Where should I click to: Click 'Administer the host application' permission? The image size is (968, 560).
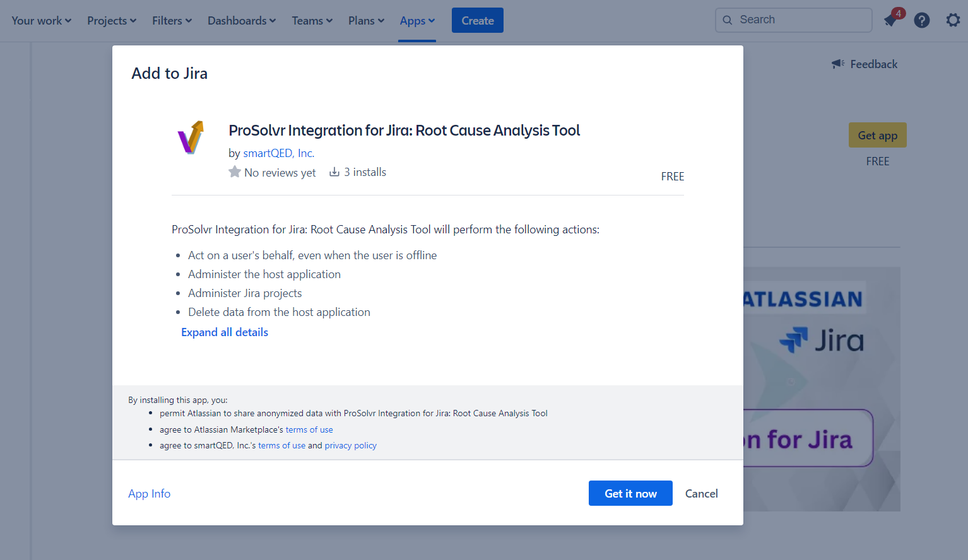pos(264,274)
